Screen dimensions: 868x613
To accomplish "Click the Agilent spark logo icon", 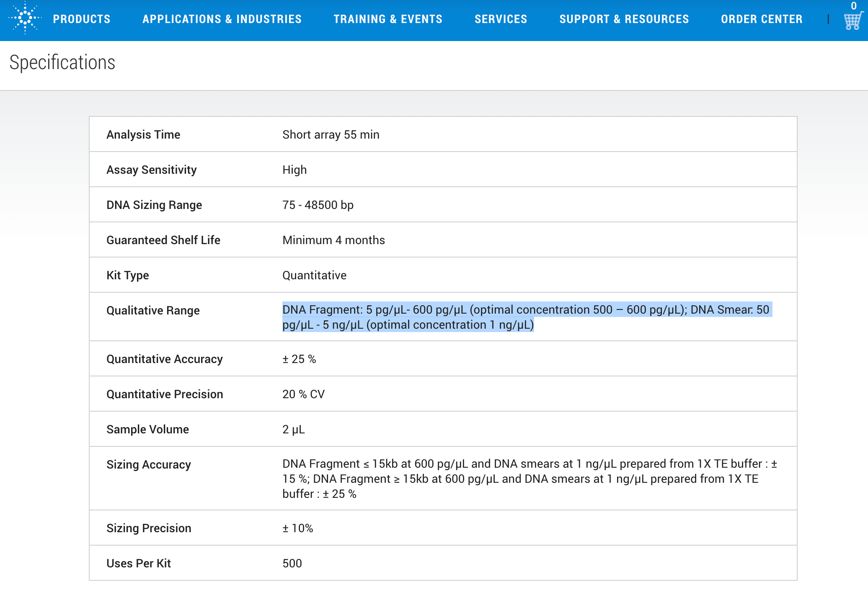I will [x=25, y=18].
